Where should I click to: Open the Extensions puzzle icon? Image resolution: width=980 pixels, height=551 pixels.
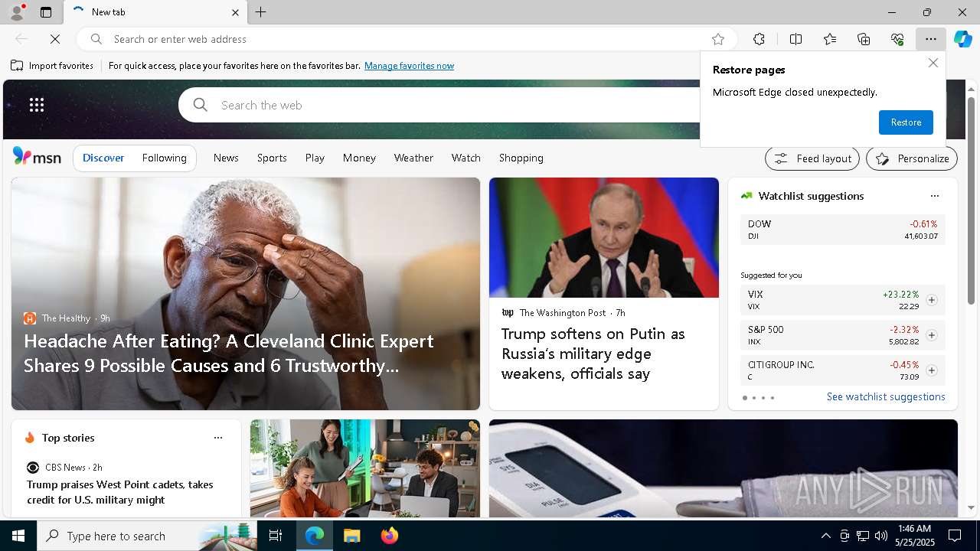point(759,39)
